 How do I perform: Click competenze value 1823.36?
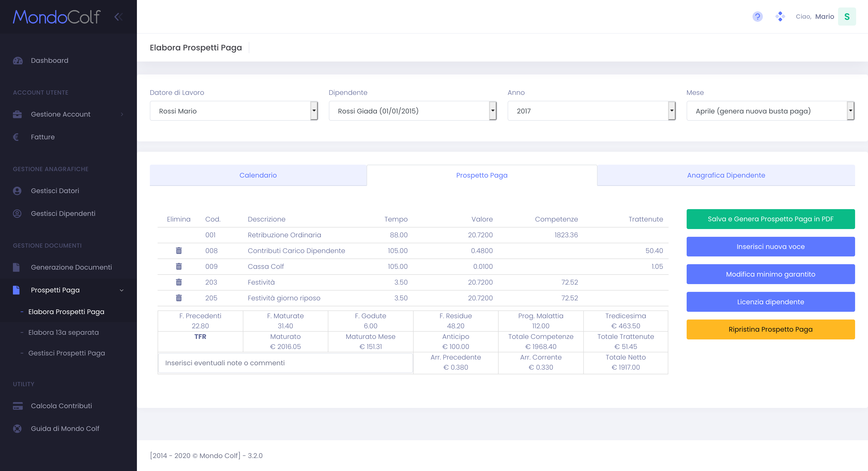pos(566,235)
